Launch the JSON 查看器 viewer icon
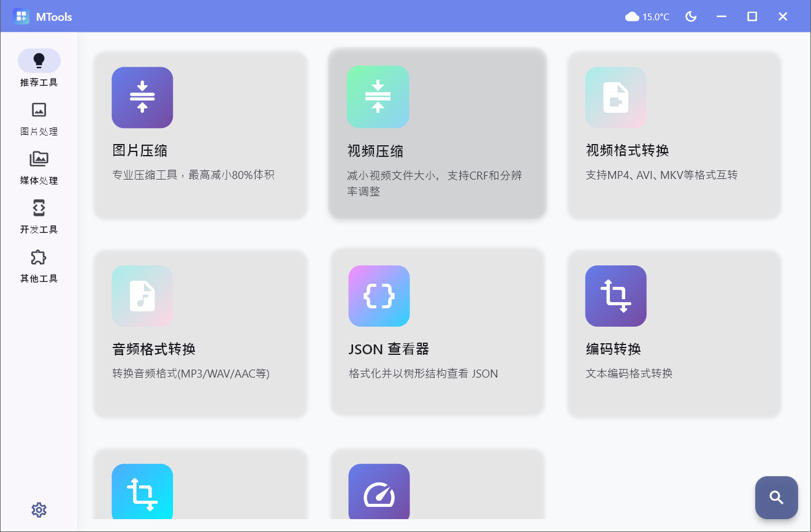Screen dimensions: 811x532 378,296
